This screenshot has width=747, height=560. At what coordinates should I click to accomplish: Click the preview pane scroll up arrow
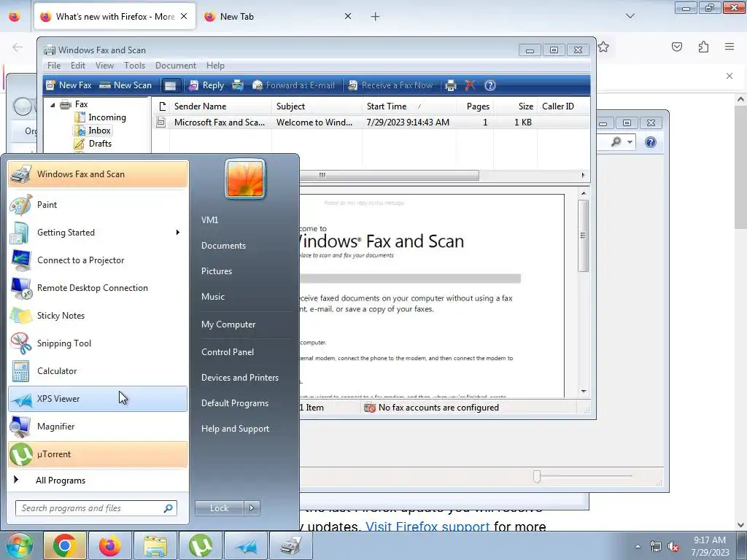coord(584,193)
